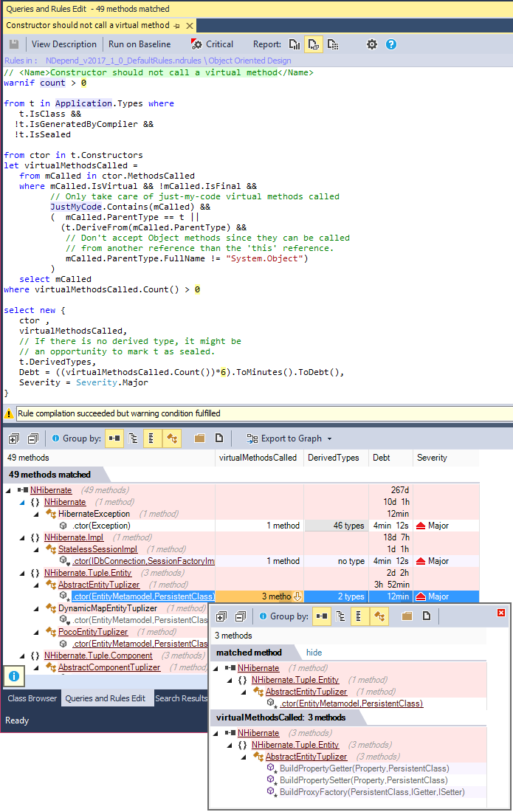Click the yellow warning icon beside compilation message
This screenshot has width=513, height=812.
(x=9, y=413)
